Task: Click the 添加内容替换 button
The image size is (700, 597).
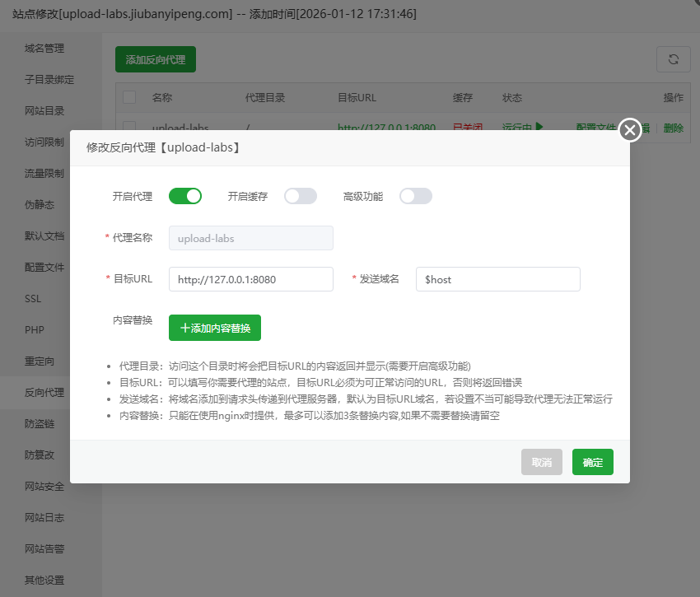Action: pyautogui.click(x=215, y=327)
